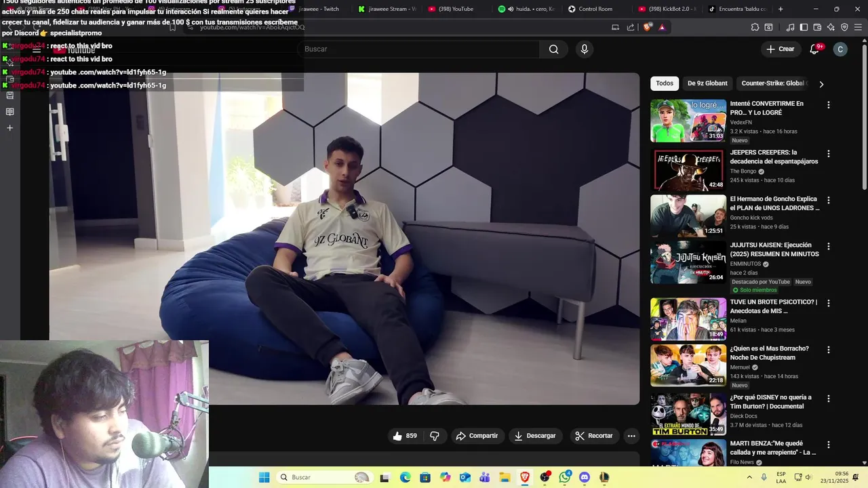Start voice search with microphone icon

pyautogui.click(x=585, y=49)
